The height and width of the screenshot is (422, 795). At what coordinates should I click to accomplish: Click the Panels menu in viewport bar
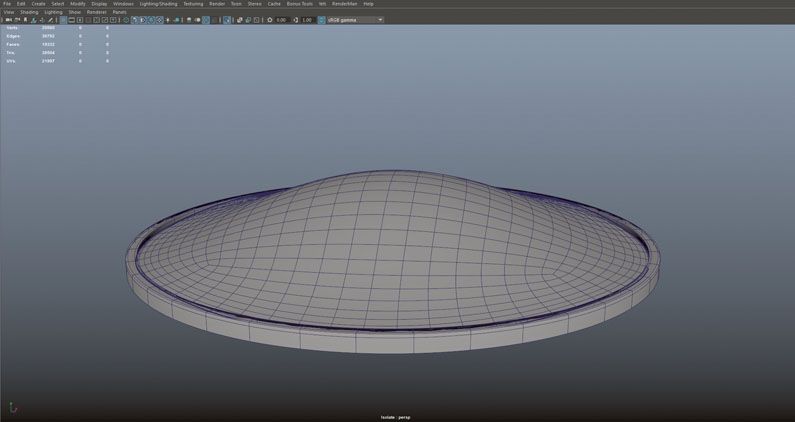pyautogui.click(x=119, y=12)
